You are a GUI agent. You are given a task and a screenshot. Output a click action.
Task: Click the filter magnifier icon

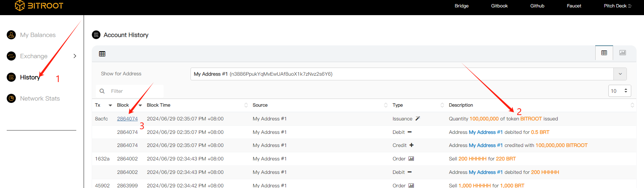click(102, 91)
